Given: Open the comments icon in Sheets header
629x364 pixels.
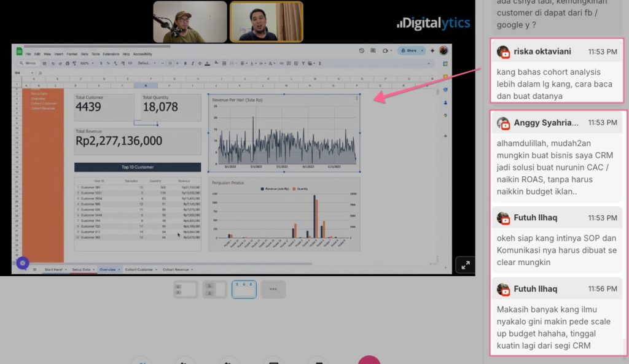Looking at the screenshot, I should point(374,50).
